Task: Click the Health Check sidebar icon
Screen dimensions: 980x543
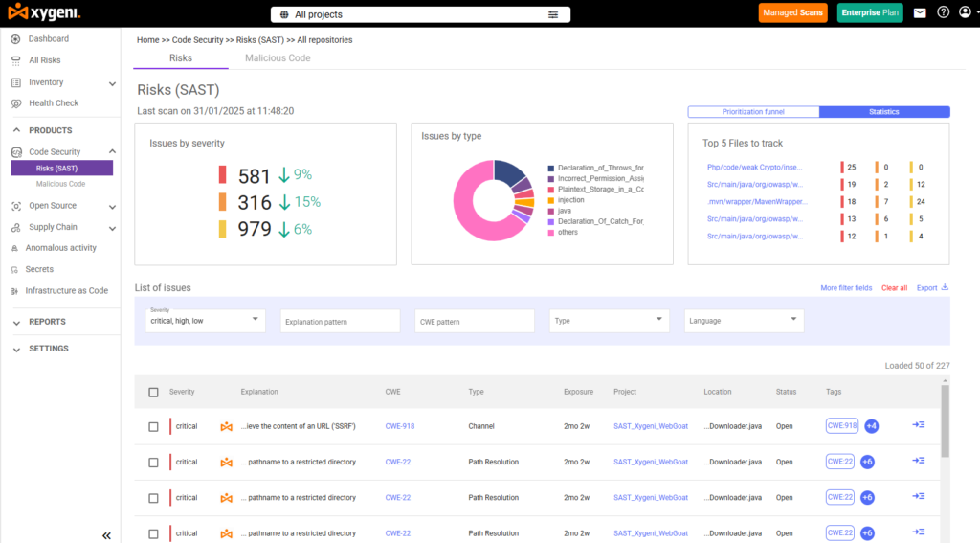Action: pos(15,103)
